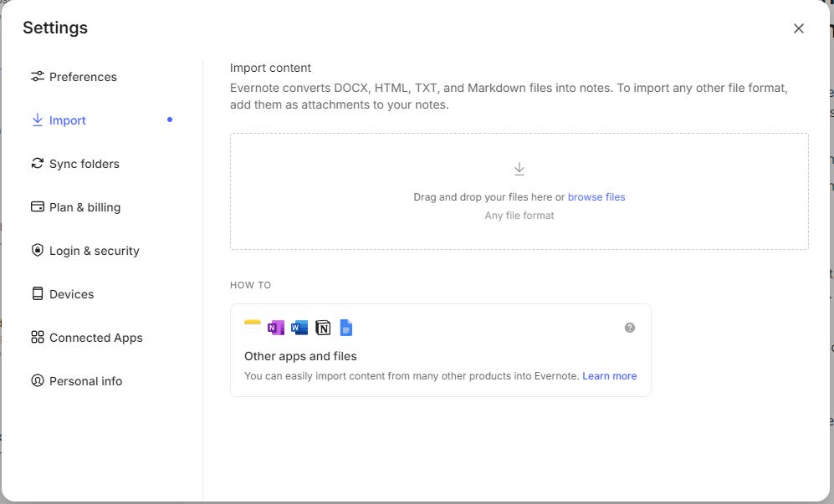Click the blue Microsoft Word icon
Viewport: 834px width, 504px height.
(x=299, y=328)
